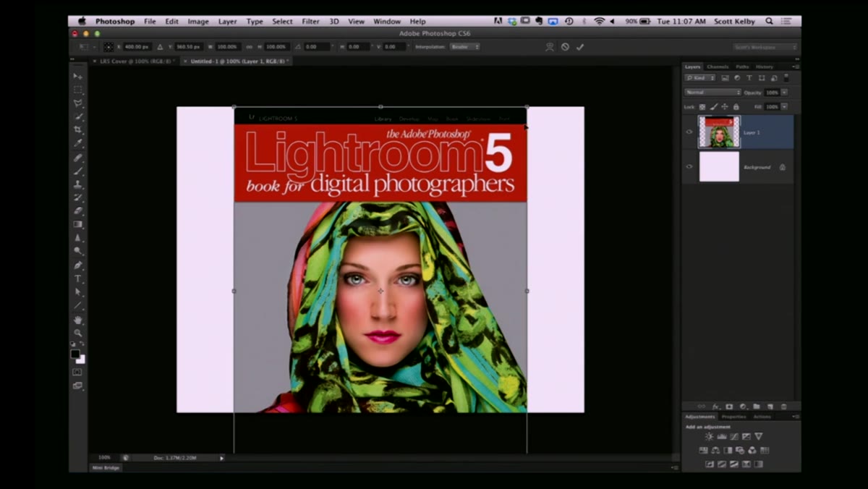Select the Brush tool

(77, 171)
